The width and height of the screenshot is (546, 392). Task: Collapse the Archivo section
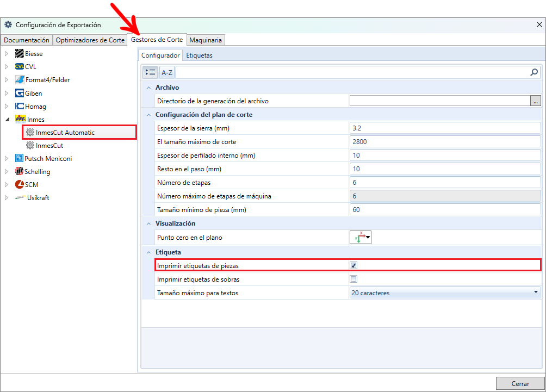click(x=148, y=88)
